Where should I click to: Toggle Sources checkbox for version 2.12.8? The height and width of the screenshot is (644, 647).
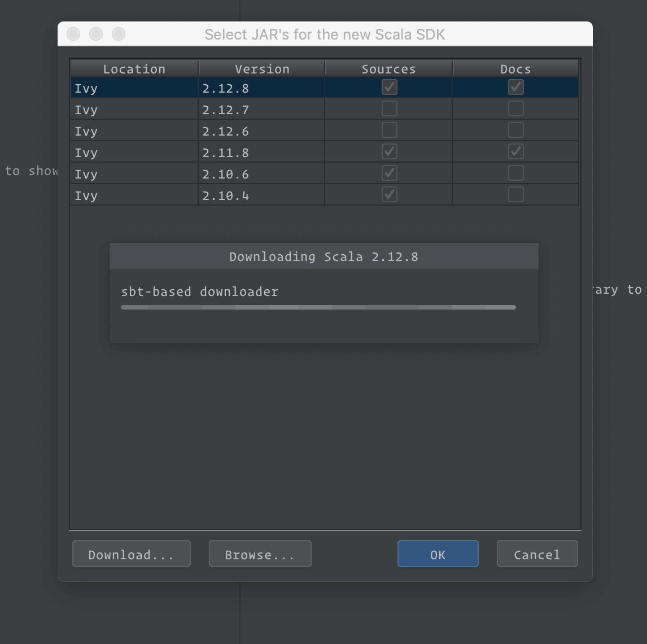[x=389, y=87]
